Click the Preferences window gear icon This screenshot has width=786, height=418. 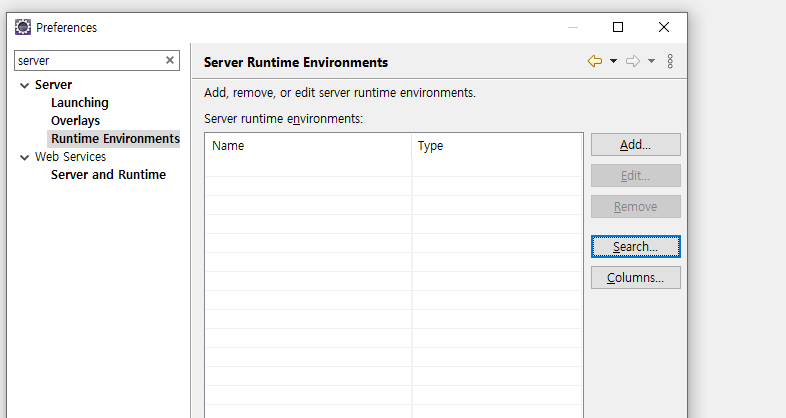click(23, 27)
